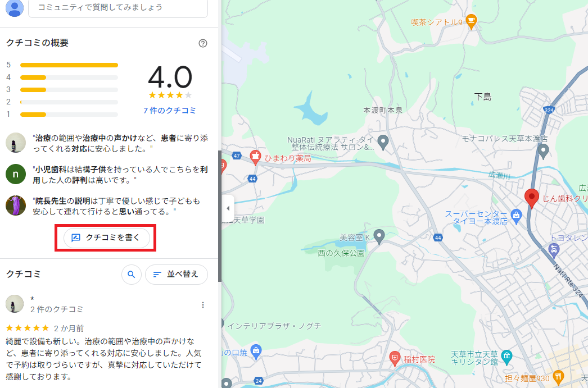The image size is (588, 388).
Task: Click the help question mark icon
Action: tap(203, 43)
